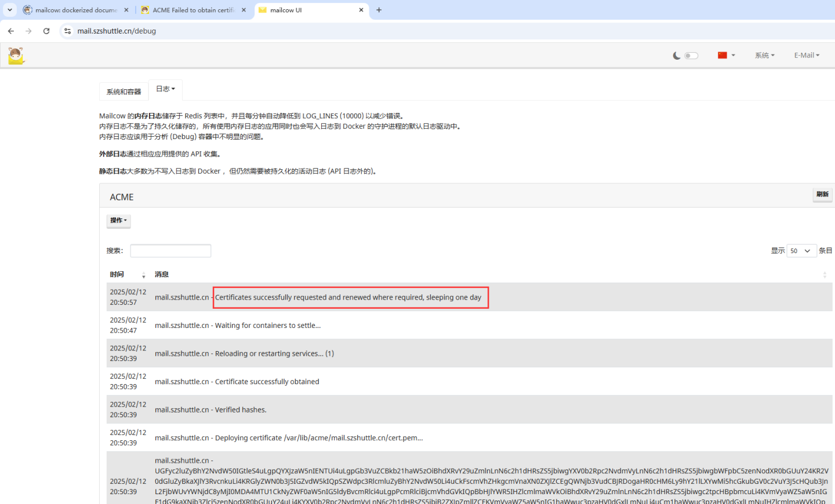Switch to ACME Failed to obtain certificate tab
The image size is (835, 504).
click(x=193, y=10)
